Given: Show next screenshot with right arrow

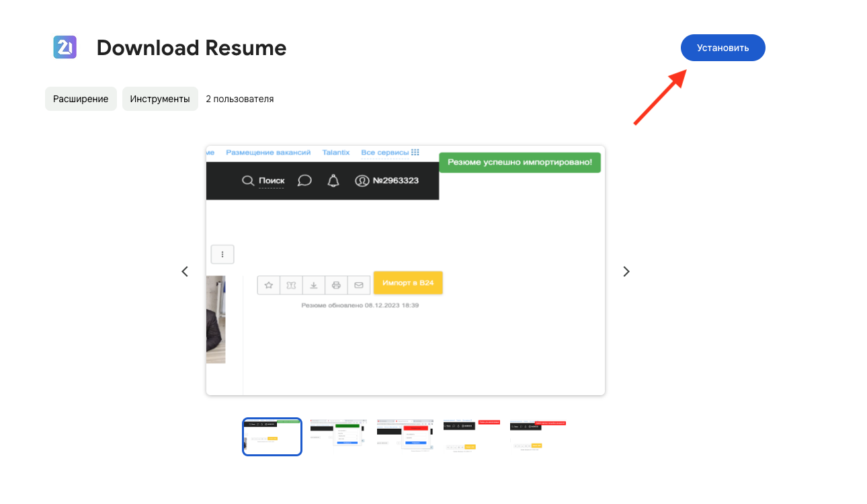Looking at the screenshot, I should click(626, 271).
